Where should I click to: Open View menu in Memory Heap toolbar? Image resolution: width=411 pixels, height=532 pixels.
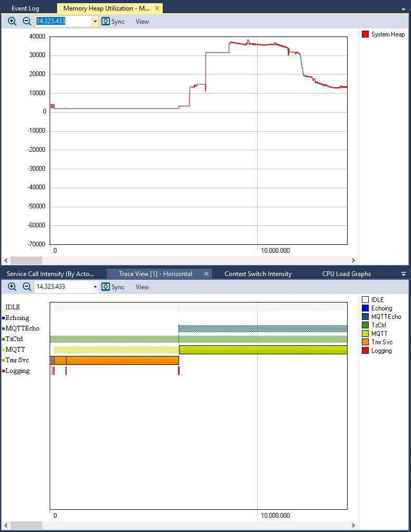pyautogui.click(x=142, y=22)
